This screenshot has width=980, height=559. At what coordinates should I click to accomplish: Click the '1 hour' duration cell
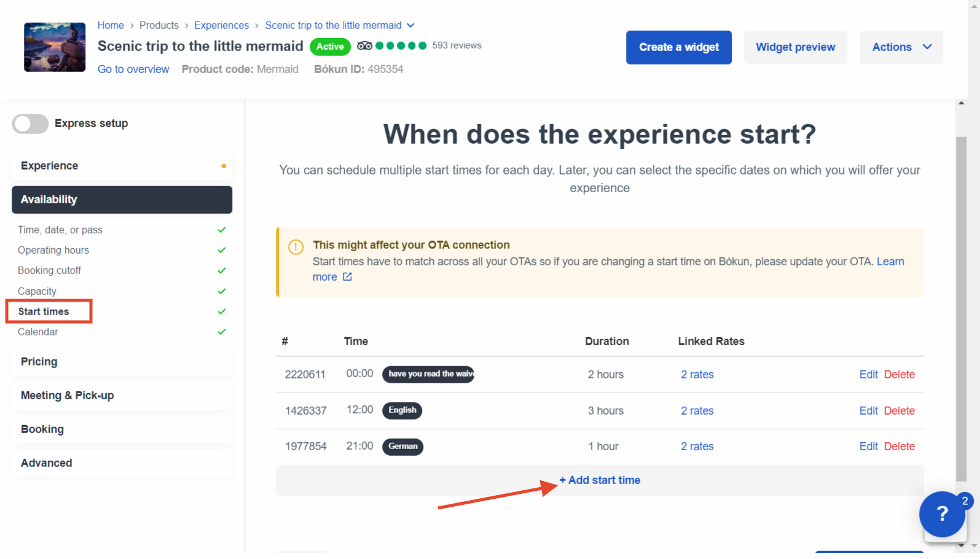click(x=603, y=447)
